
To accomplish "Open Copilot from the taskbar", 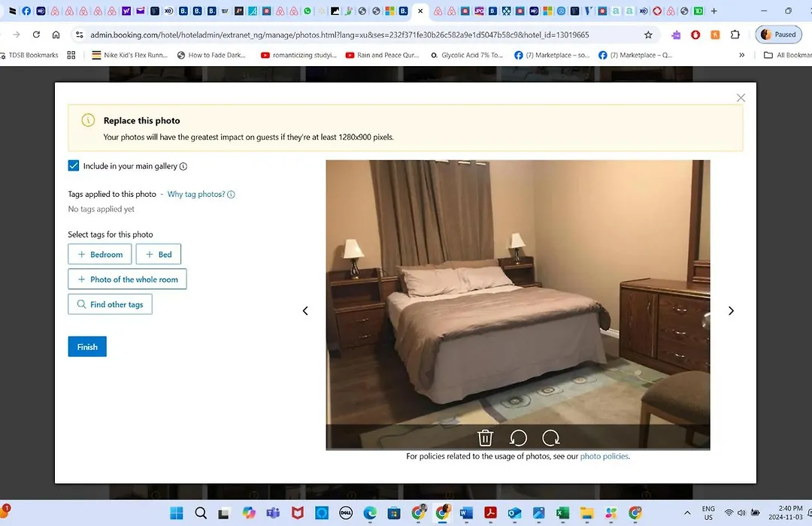I will 249,513.
